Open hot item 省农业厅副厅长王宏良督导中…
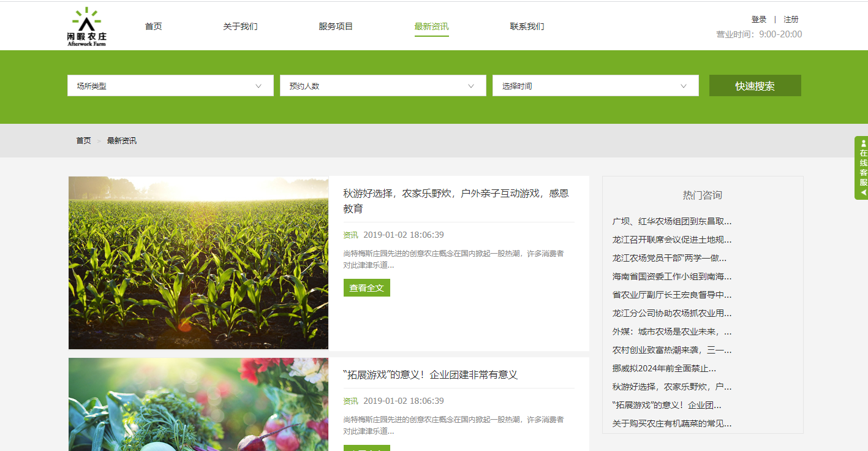 pos(672,295)
